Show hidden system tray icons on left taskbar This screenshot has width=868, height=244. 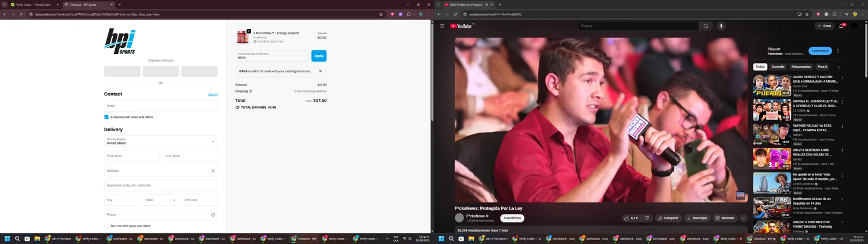pos(387,239)
